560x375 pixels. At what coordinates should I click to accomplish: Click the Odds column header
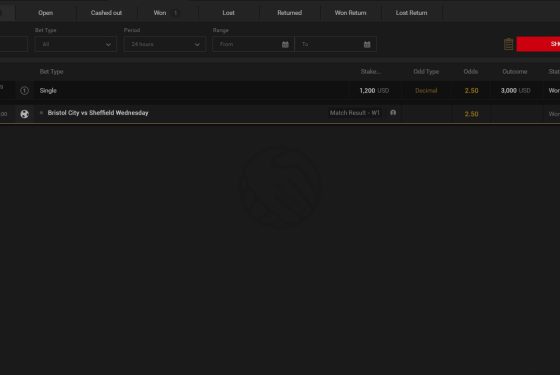click(471, 72)
